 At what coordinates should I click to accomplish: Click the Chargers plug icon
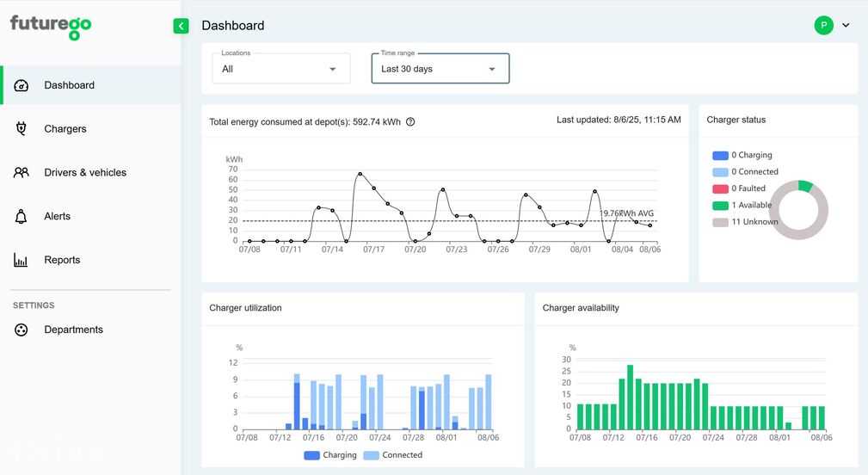coord(22,129)
